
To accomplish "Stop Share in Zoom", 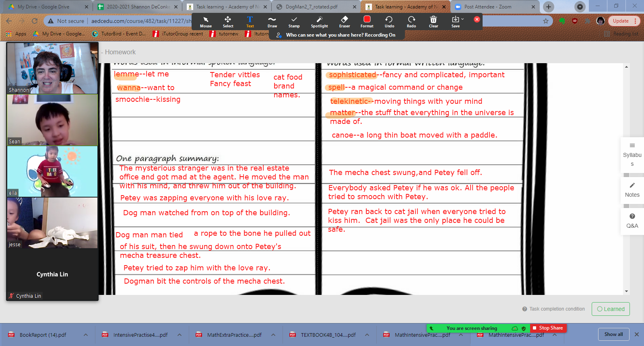I will (548, 328).
